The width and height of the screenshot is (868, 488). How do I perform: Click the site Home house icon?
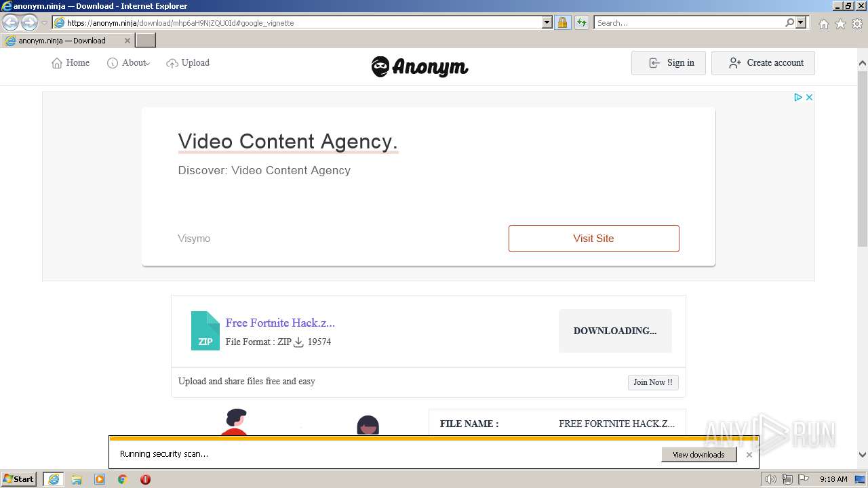(x=57, y=63)
